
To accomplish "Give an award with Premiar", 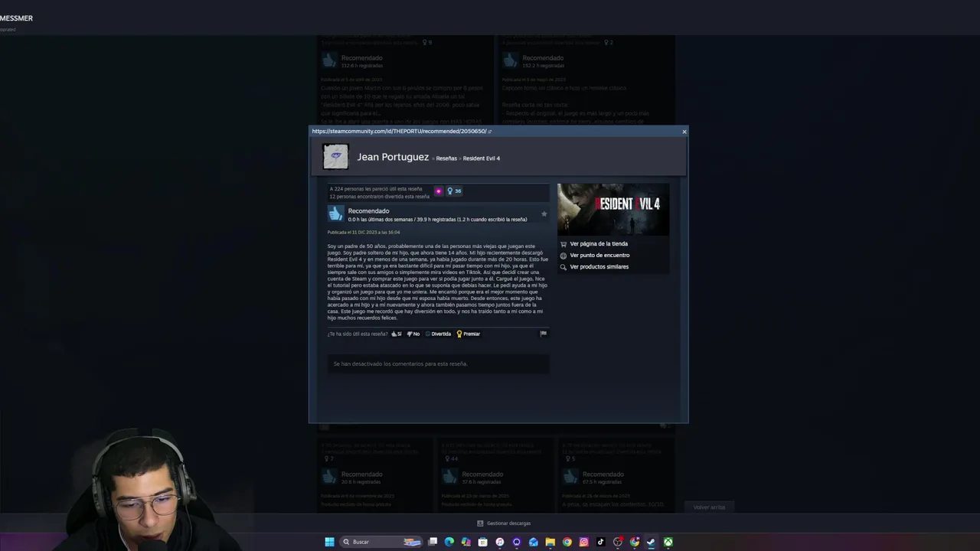I will 469,334.
